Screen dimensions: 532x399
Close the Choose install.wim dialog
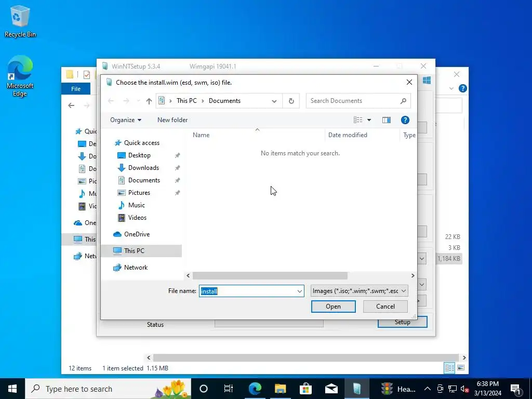(x=409, y=83)
